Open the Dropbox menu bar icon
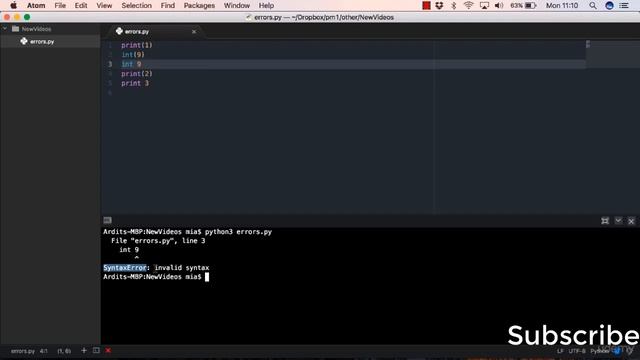This screenshot has height=360, width=640. coord(439,5)
